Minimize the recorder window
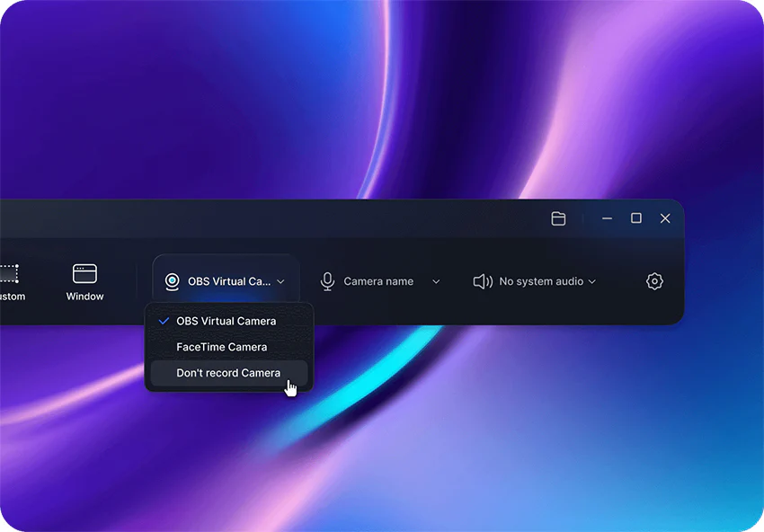The height and width of the screenshot is (532, 764). pyautogui.click(x=607, y=218)
